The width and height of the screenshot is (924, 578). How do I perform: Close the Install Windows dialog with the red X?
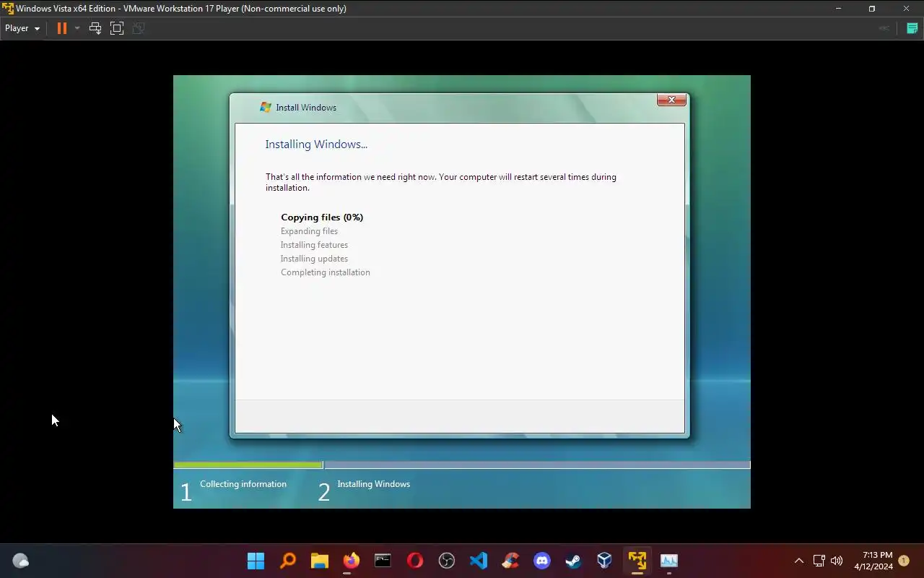coord(671,100)
